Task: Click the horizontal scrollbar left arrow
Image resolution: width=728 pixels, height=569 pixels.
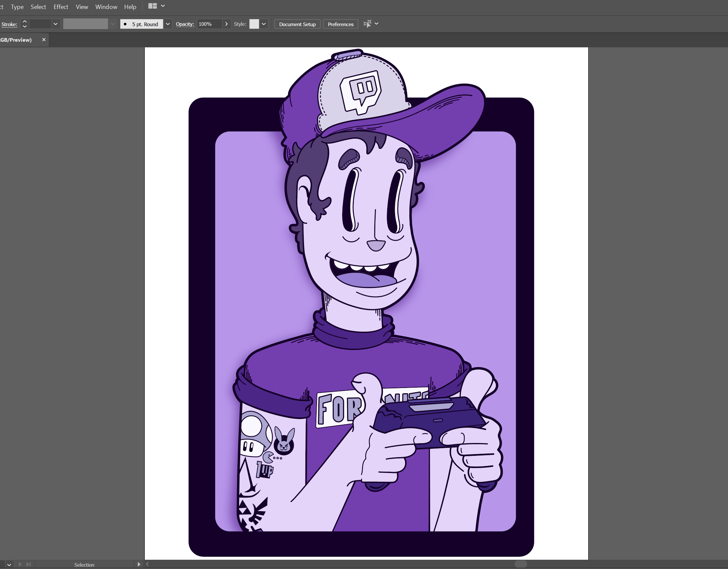Action: pyautogui.click(x=147, y=564)
